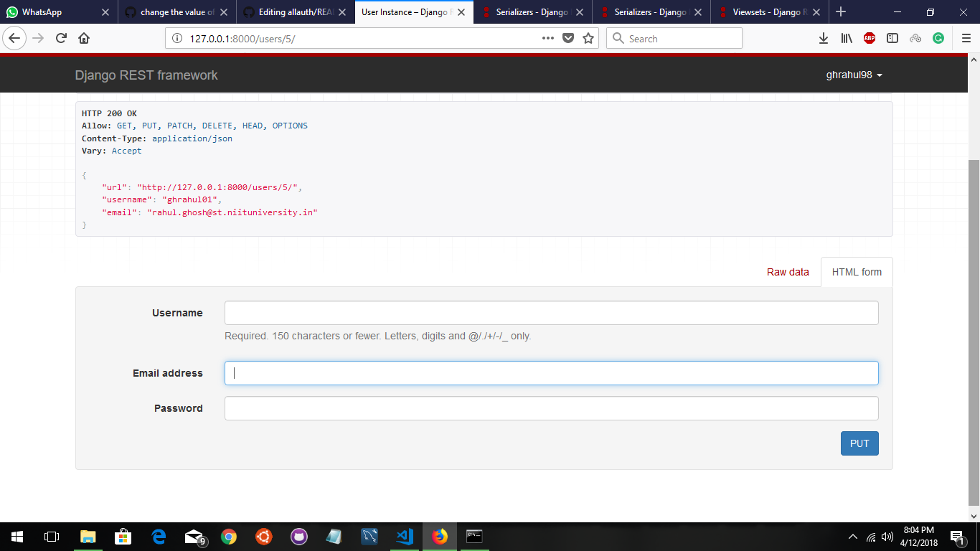Open the Downloads icon in the toolbar

(x=823, y=38)
